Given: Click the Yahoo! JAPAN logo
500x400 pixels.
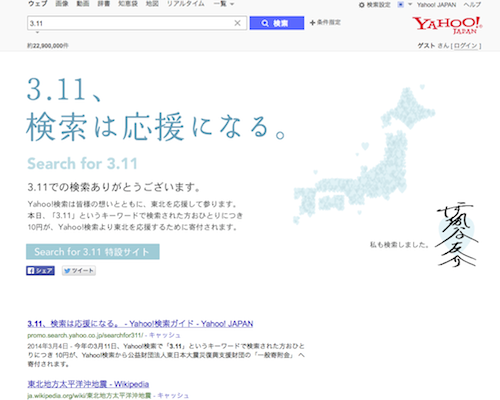Looking at the screenshot, I should click(x=447, y=25).
